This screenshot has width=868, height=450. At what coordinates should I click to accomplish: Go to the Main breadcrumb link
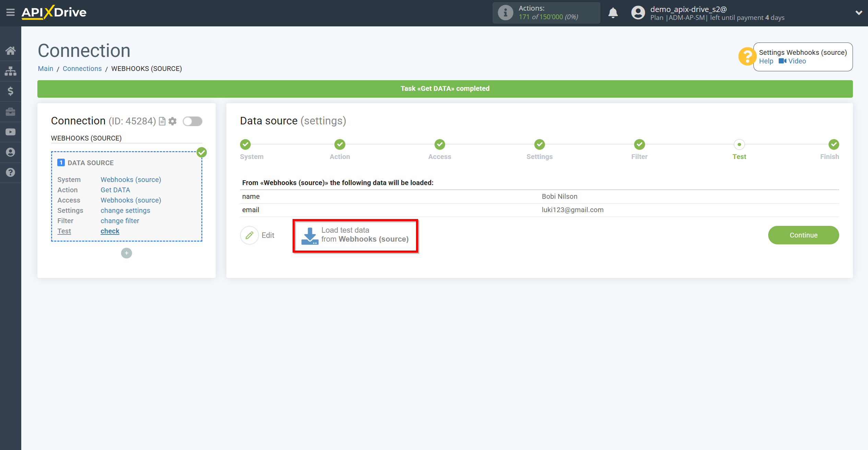(x=46, y=69)
